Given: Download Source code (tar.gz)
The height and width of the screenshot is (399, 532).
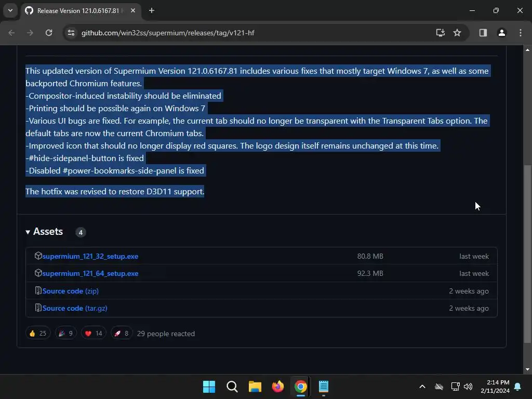Looking at the screenshot, I should point(75,309).
